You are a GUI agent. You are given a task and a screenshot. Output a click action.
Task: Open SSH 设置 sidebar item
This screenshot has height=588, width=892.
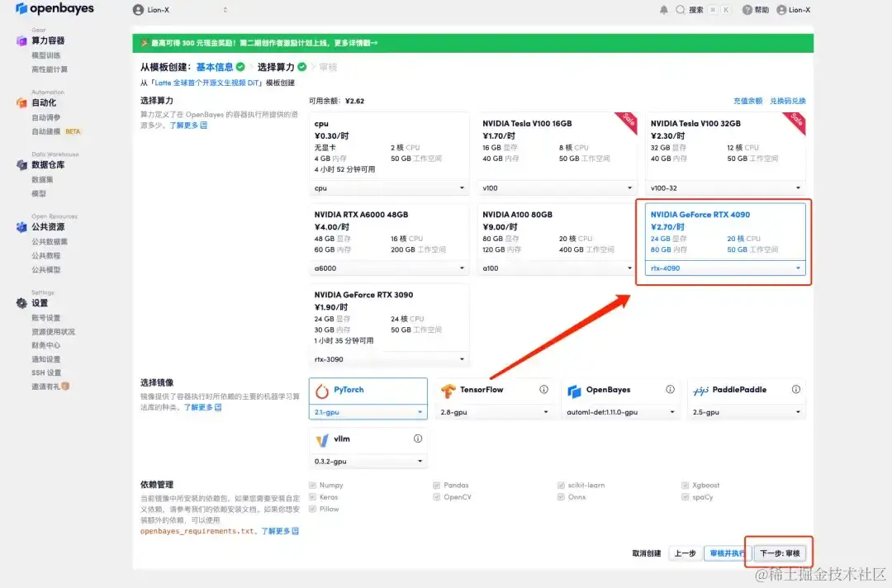coord(46,373)
